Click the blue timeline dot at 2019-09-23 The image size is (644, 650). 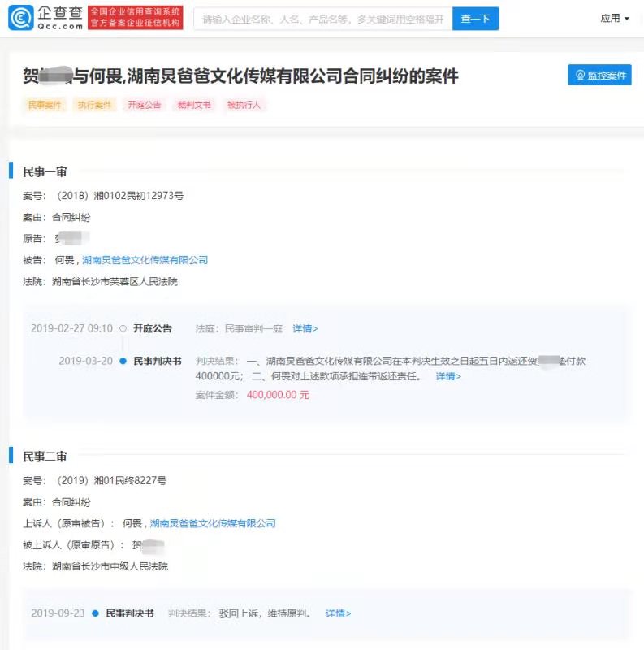(x=96, y=613)
